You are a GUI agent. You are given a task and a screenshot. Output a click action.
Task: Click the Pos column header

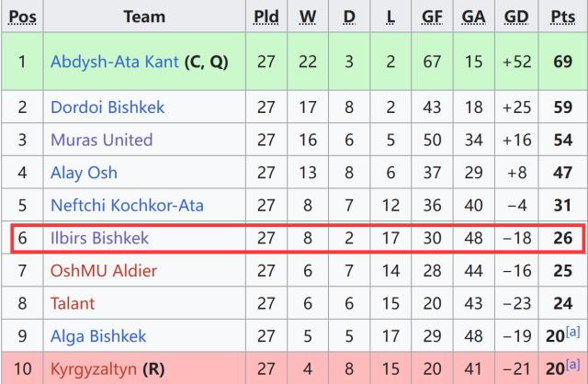click(22, 17)
